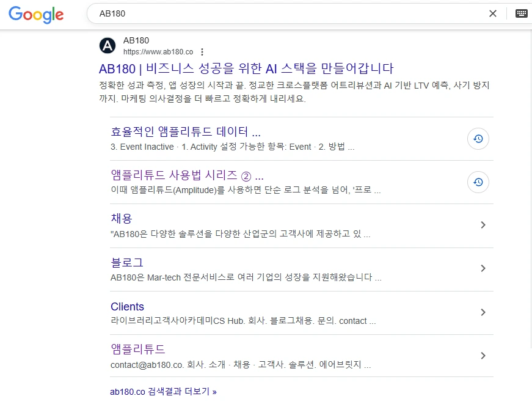Open the main AB180 AI 스택 result title

point(246,68)
